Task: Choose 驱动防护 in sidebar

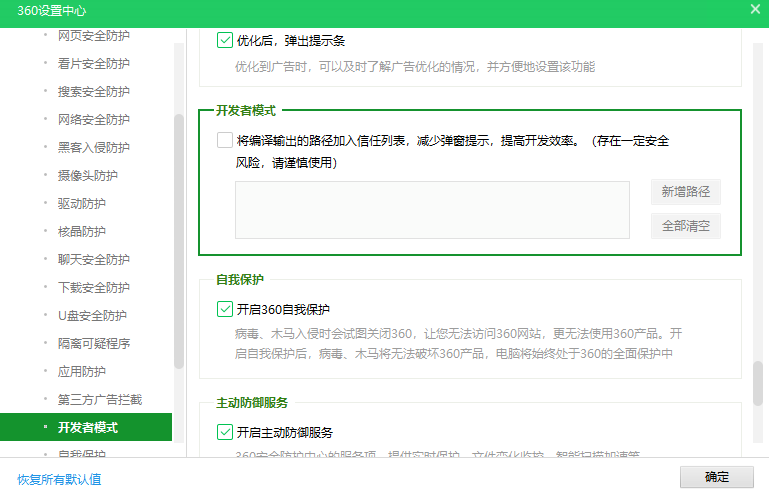Action: tap(82, 204)
